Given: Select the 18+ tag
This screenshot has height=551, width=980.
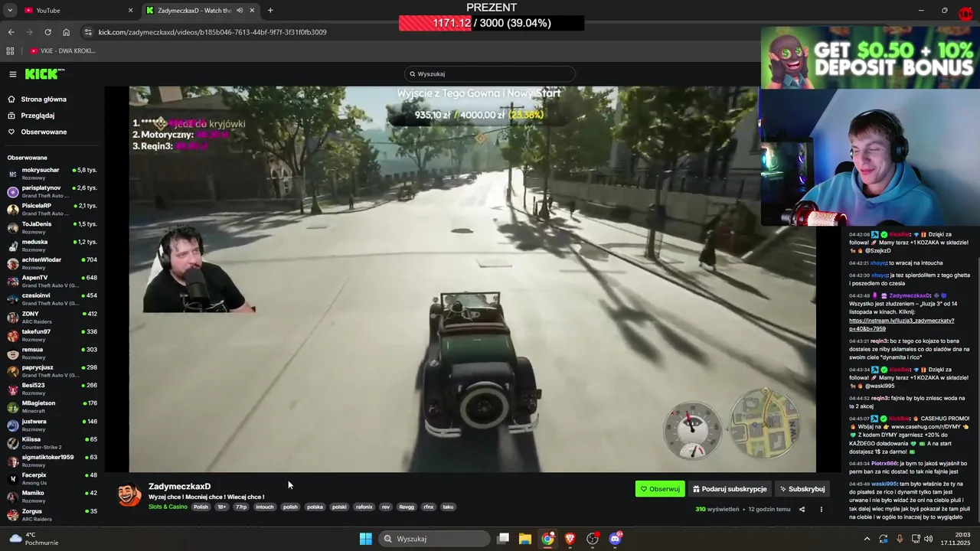Looking at the screenshot, I should point(222,507).
